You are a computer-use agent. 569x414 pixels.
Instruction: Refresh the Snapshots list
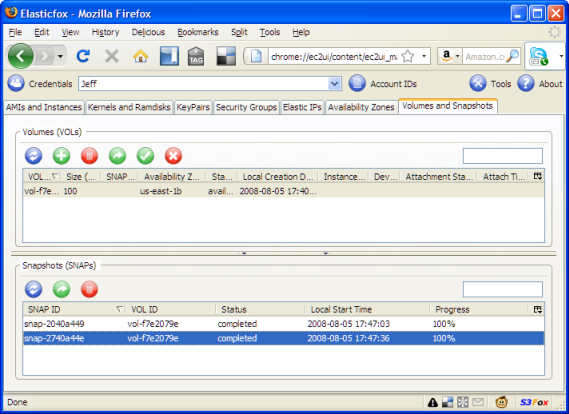tap(33, 289)
